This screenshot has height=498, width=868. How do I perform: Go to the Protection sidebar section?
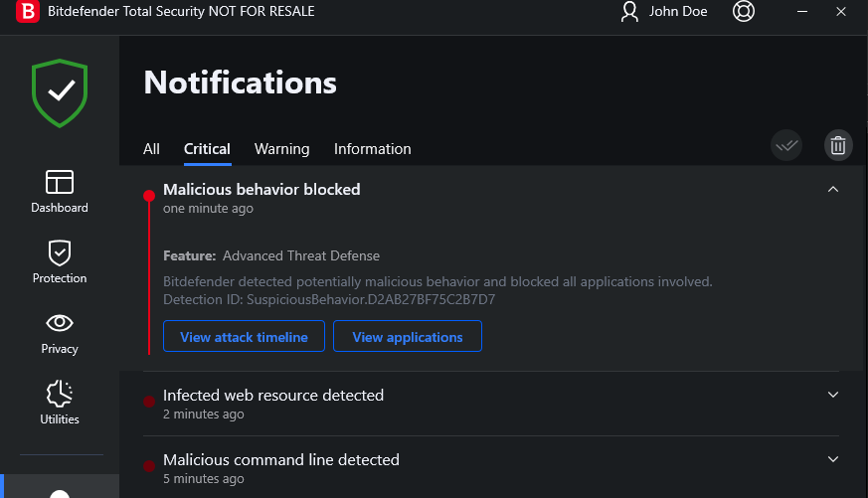click(60, 261)
